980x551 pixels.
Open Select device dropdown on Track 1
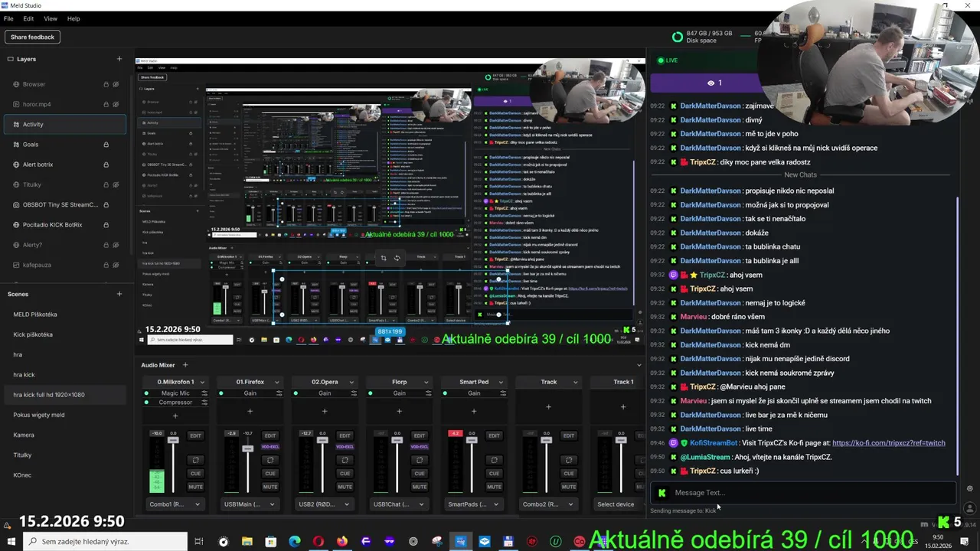619,504
